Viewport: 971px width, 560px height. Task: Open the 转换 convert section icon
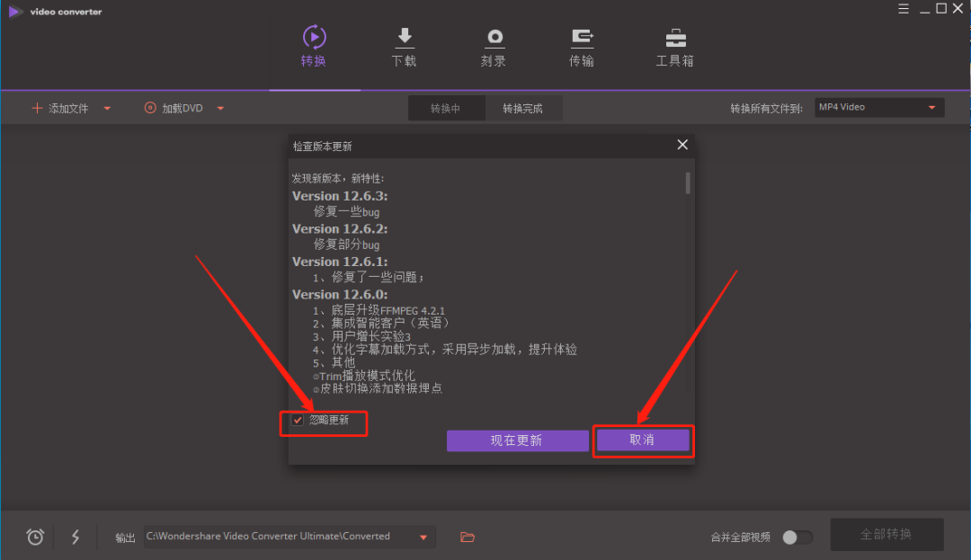[x=314, y=37]
